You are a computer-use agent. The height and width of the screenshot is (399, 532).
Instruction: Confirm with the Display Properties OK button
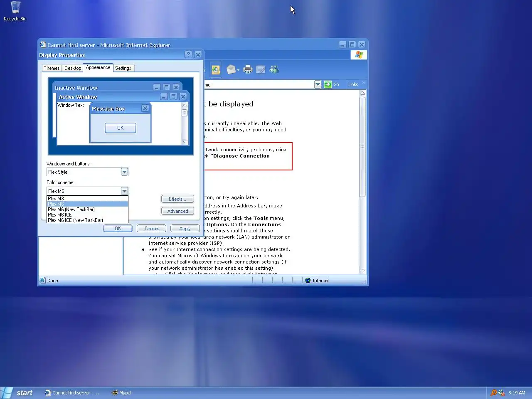(118, 229)
